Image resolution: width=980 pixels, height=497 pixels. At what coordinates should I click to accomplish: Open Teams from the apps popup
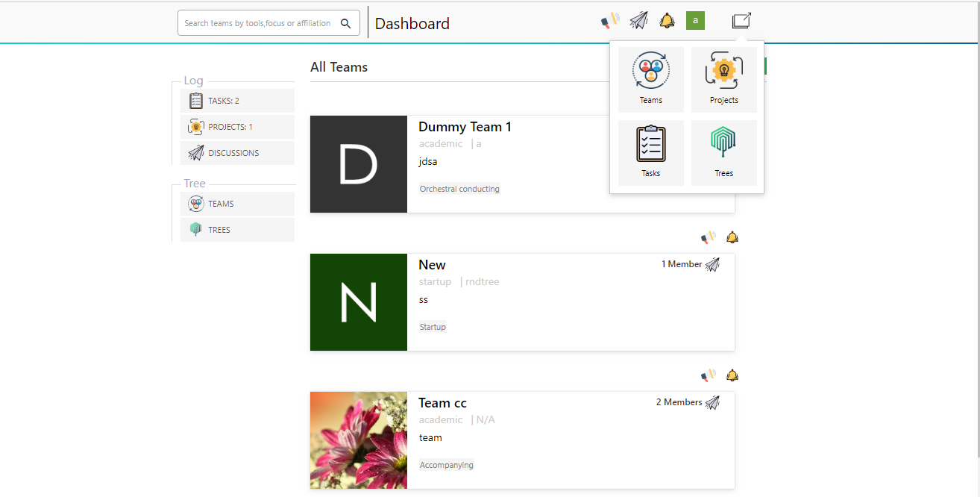pos(650,79)
